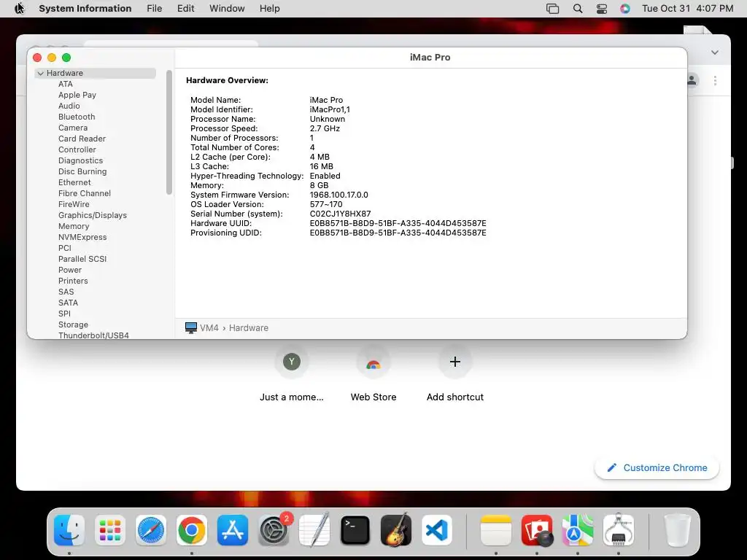
Task: Open Spotlight search in menu bar
Action: tap(578, 9)
